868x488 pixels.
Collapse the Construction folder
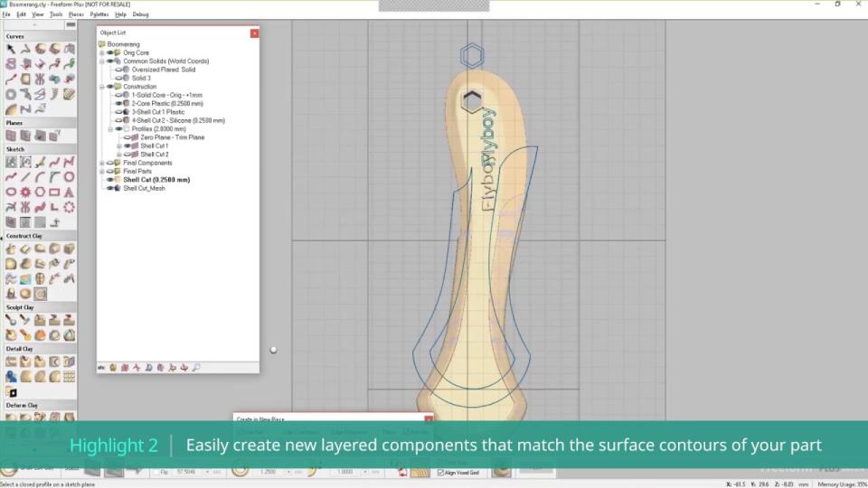[102, 87]
